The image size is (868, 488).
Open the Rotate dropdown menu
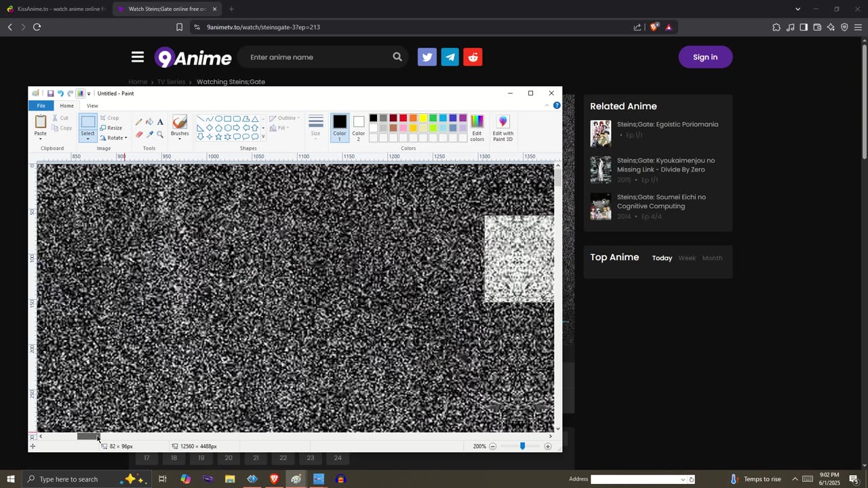click(113, 138)
